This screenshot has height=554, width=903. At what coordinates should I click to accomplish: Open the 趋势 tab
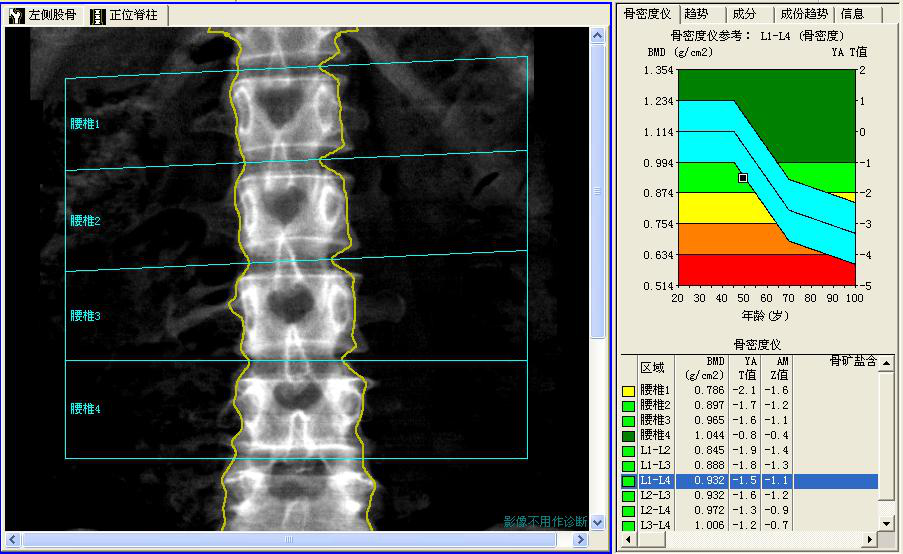point(697,14)
